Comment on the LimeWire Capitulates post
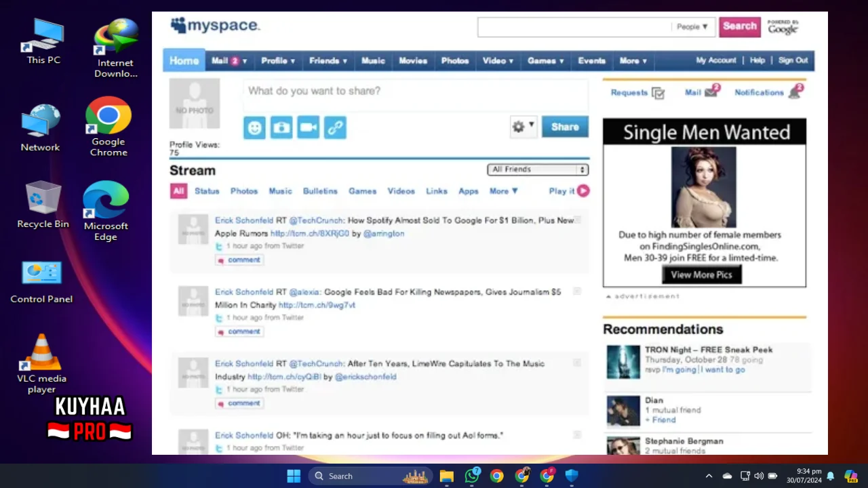Viewport: 868px width, 488px height. (x=239, y=403)
